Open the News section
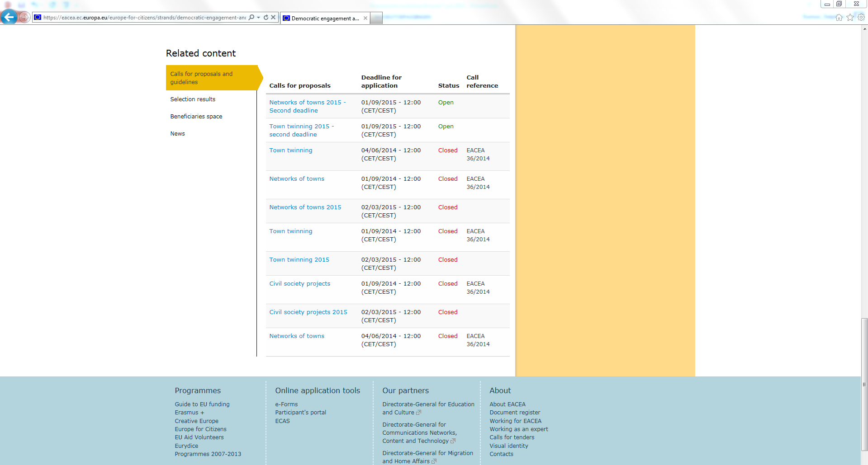The height and width of the screenshot is (465, 868). tap(177, 134)
